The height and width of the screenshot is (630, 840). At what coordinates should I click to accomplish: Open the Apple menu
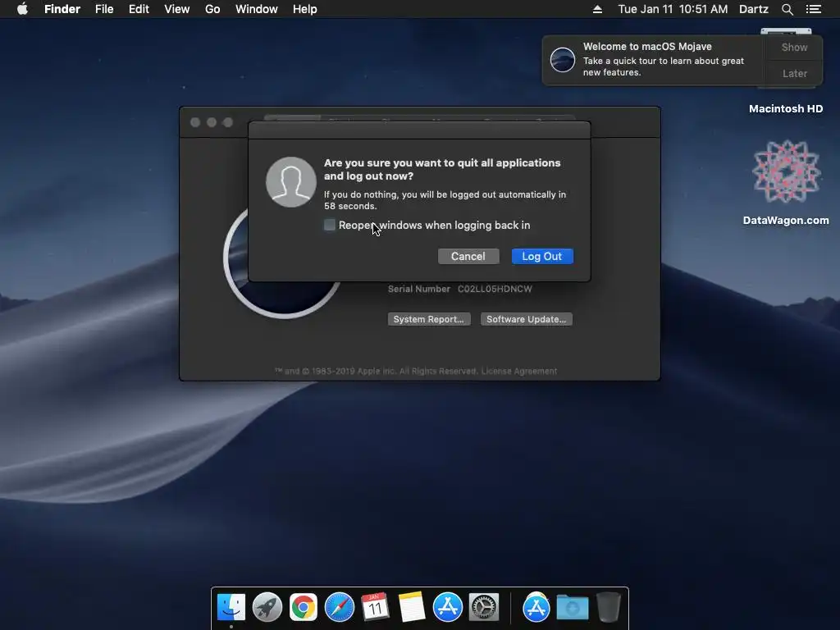point(22,9)
